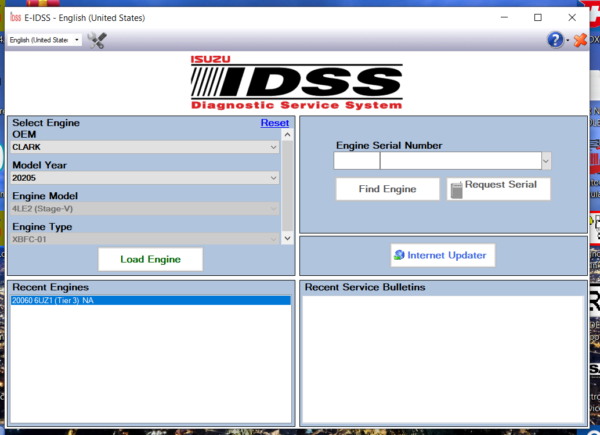Click the E-IDSS app icon in title bar
The image size is (600, 435).
(x=15, y=18)
